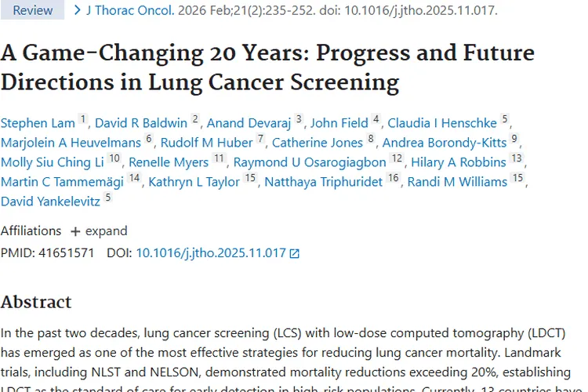
Task: Click author David Yankelevitz's name
Action: tap(51, 201)
